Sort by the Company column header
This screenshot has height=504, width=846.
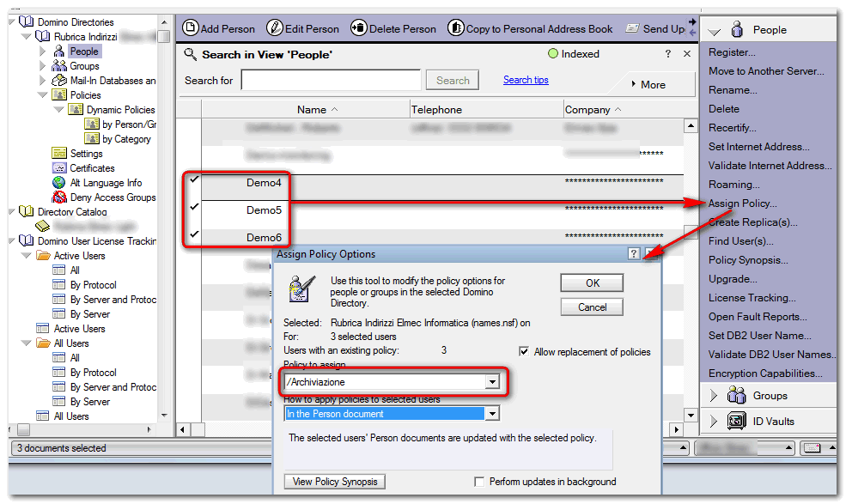click(624, 110)
